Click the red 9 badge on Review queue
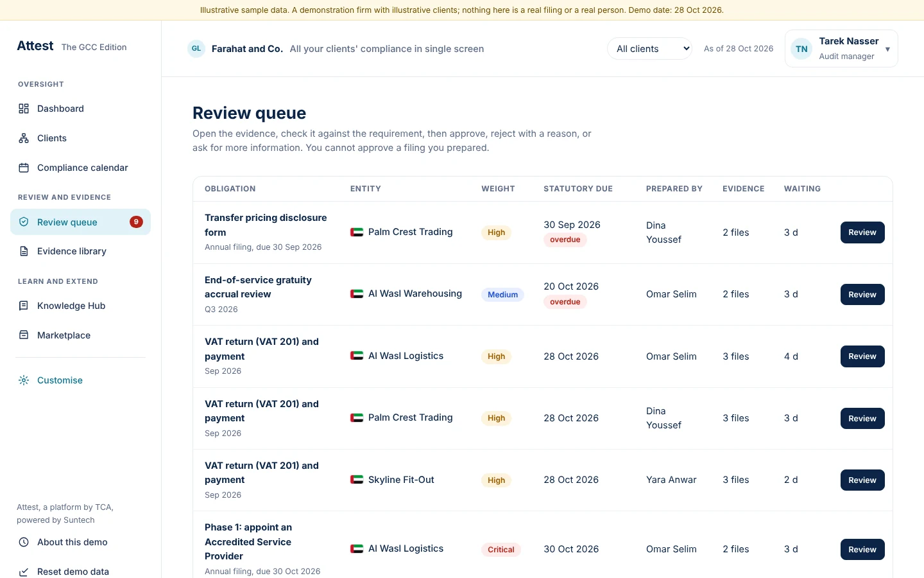 pos(136,222)
